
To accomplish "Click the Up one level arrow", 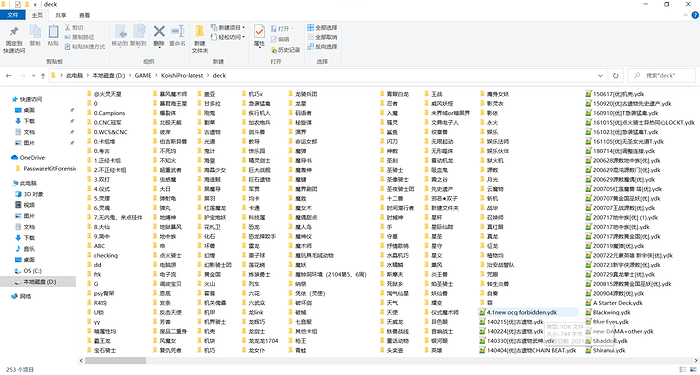I will (x=43, y=76).
